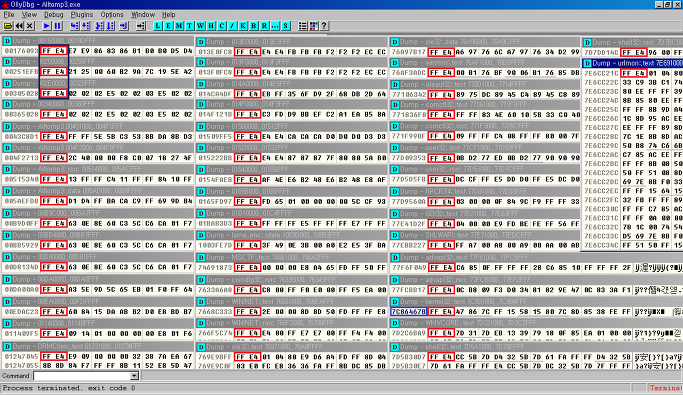Image resolution: width=683 pixels, height=395 pixels.
Task: Click status text 'Process terminated, exit code 0'
Action: click(x=69, y=388)
